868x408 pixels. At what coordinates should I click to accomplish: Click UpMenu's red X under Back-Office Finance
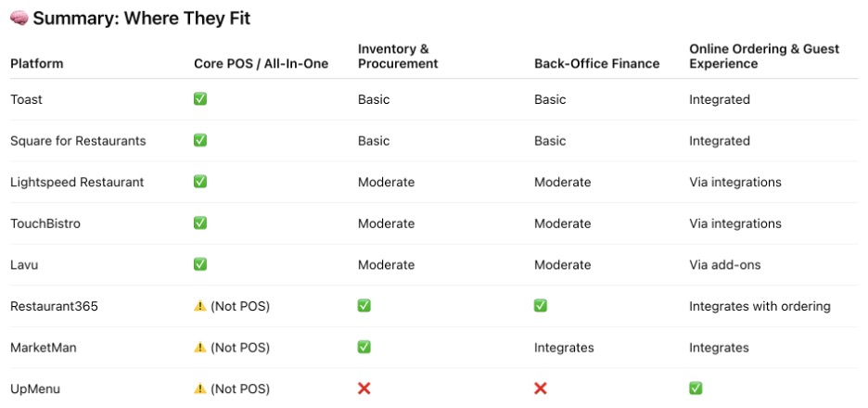coord(541,389)
